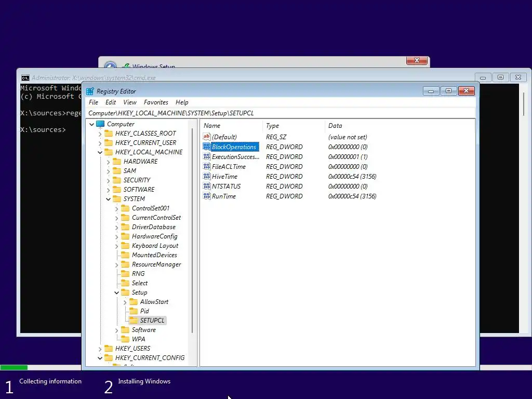Expand the AllowStart key chevron
532x399 pixels.
coord(125,302)
